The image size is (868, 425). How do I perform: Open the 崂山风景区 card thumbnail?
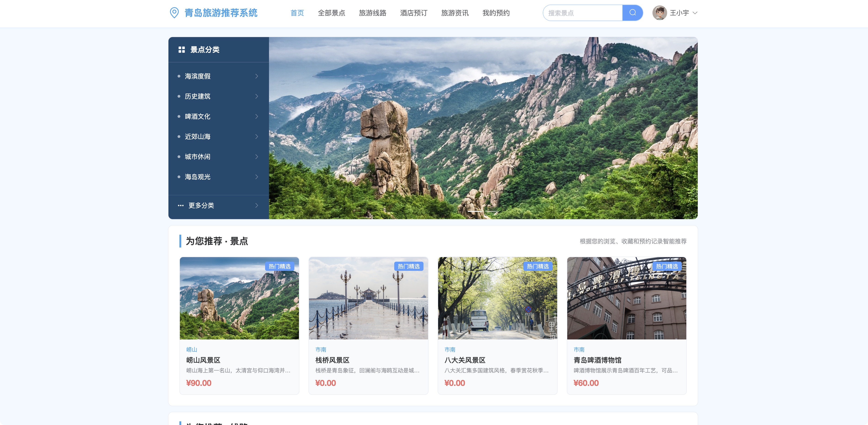point(239,298)
